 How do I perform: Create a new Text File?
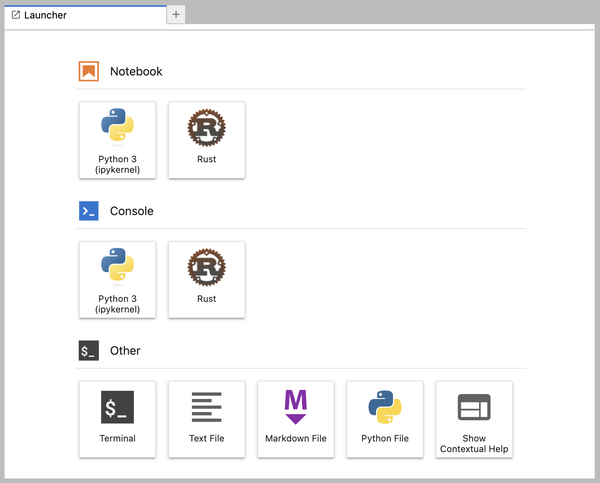pyautogui.click(x=207, y=419)
